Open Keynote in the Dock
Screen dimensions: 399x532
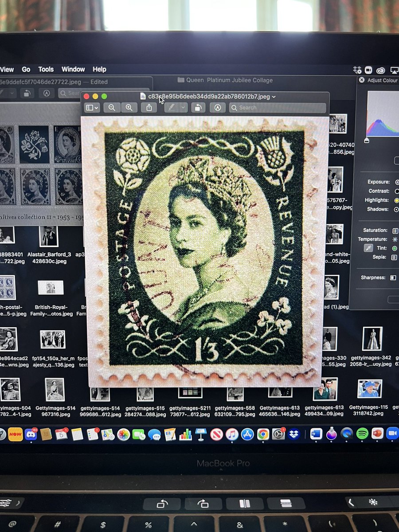click(x=201, y=434)
